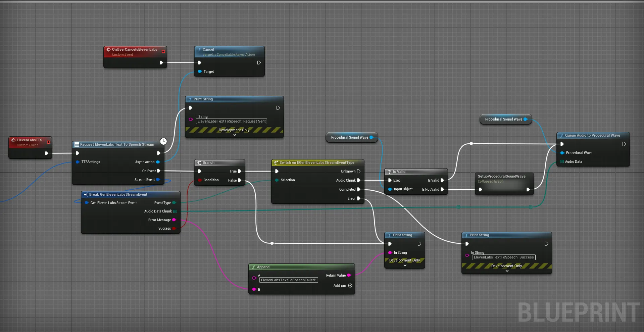Toggle the red indicator on ElevenLabsTTS event
The width and height of the screenshot is (644, 332).
click(x=48, y=142)
